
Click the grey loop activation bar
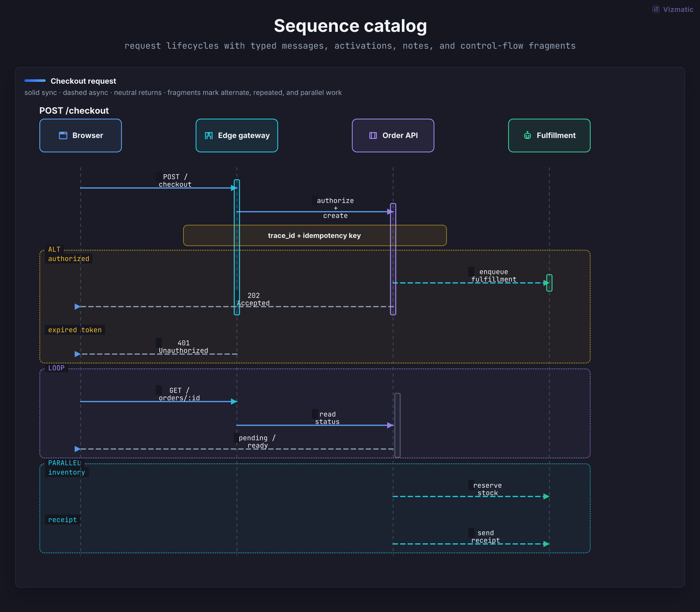pyautogui.click(x=397, y=425)
